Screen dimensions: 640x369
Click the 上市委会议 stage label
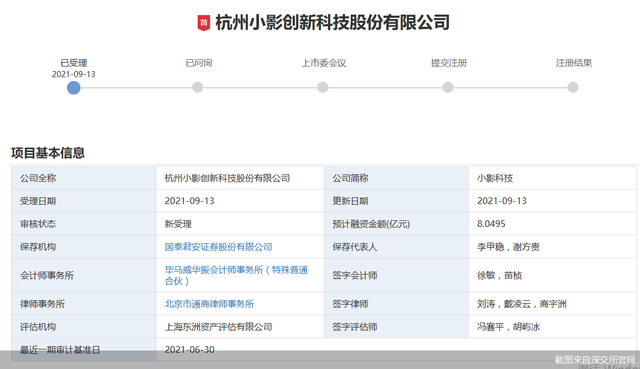point(324,63)
